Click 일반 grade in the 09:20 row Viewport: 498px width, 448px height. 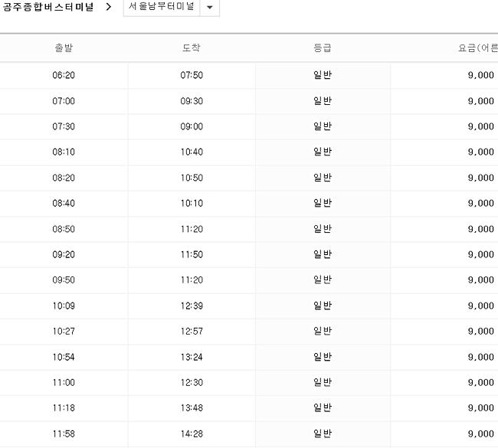tap(323, 254)
